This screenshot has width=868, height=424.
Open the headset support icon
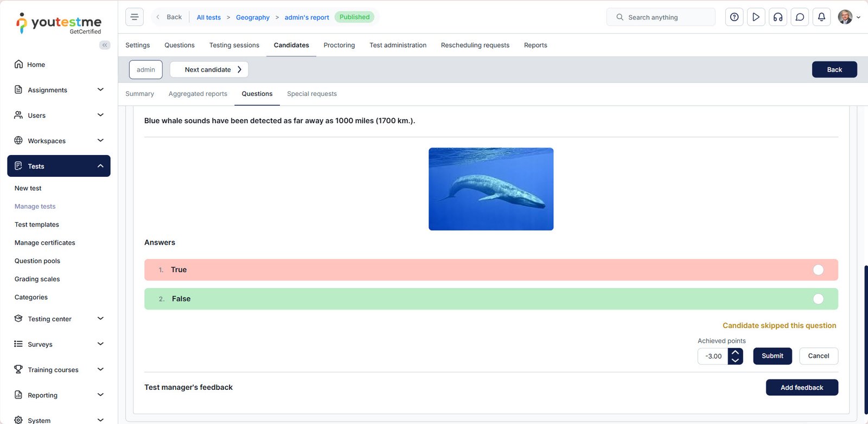coord(778,17)
